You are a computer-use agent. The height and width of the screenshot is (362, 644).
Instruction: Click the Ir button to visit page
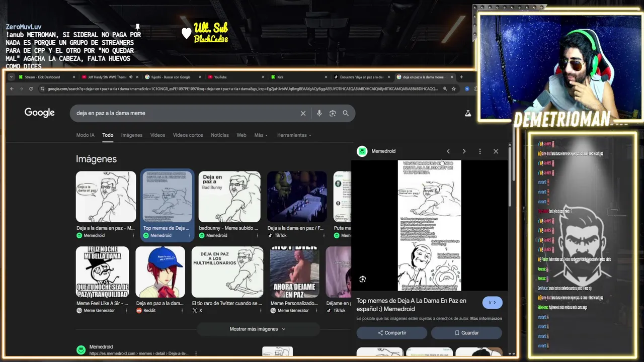tap(492, 303)
